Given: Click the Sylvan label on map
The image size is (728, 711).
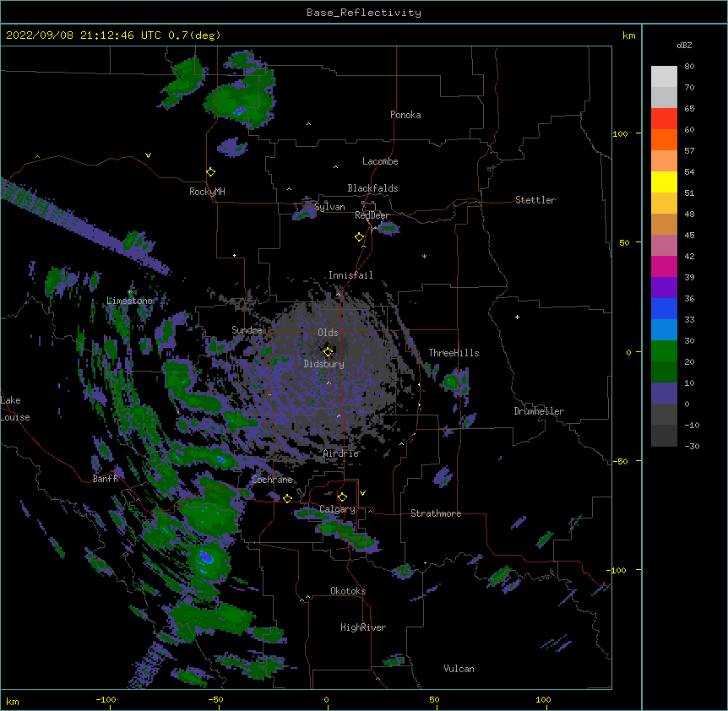Looking at the screenshot, I should point(329,207).
